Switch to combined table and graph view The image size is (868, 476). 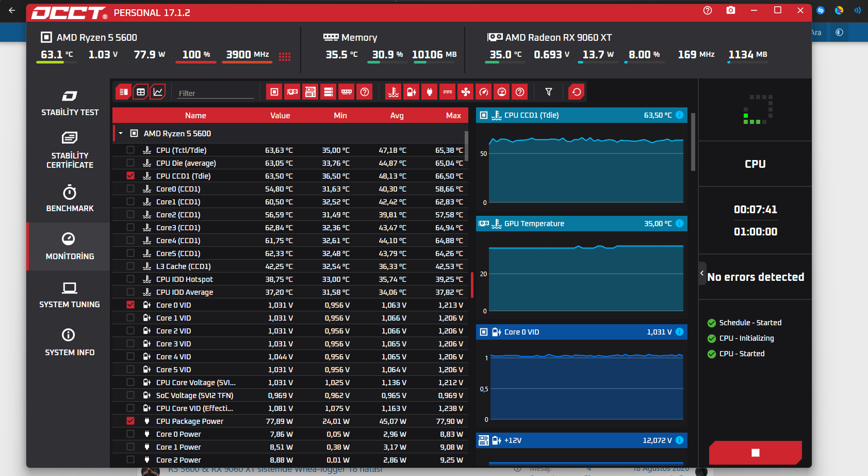(123, 92)
